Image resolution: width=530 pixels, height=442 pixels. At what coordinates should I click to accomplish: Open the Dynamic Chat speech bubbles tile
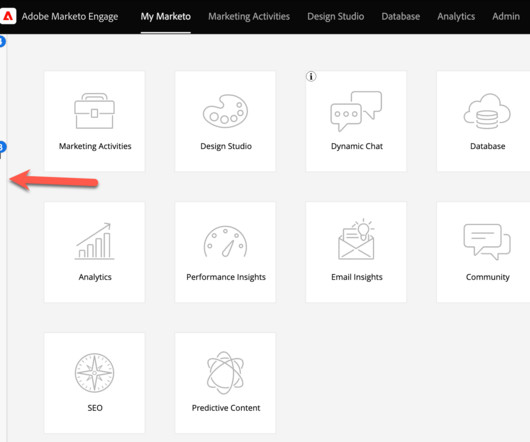pos(356,121)
